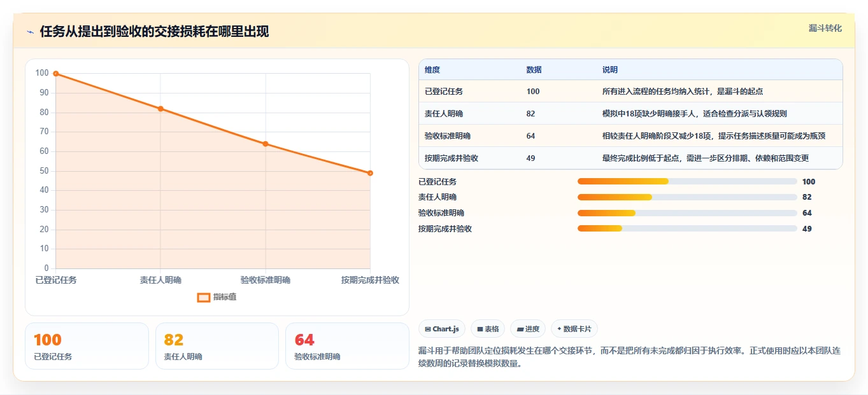Click the value 64 after the progress bar

[x=807, y=213]
